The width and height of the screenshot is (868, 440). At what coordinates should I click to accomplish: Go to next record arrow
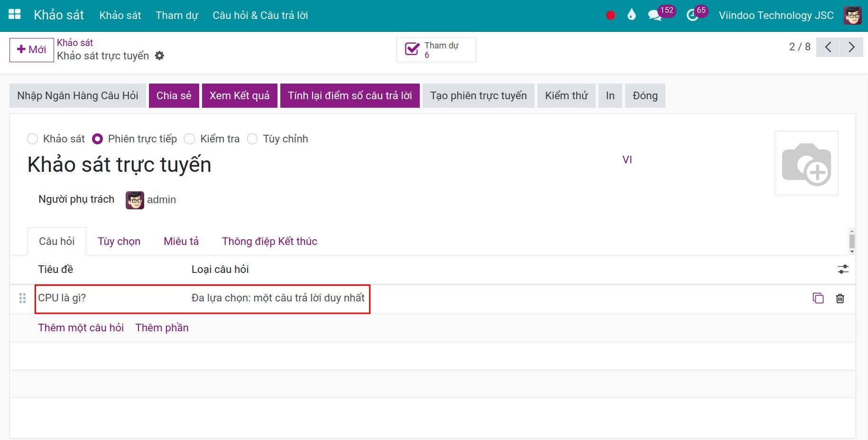(851, 47)
